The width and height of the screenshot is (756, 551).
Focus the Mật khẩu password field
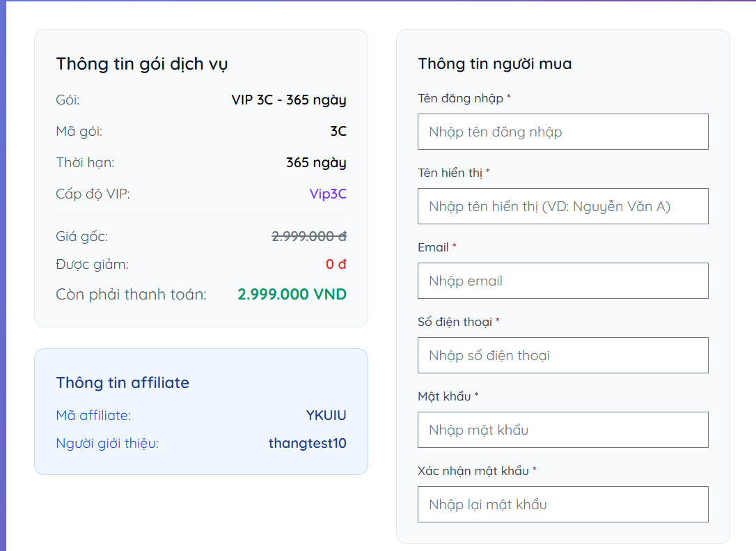coord(562,430)
